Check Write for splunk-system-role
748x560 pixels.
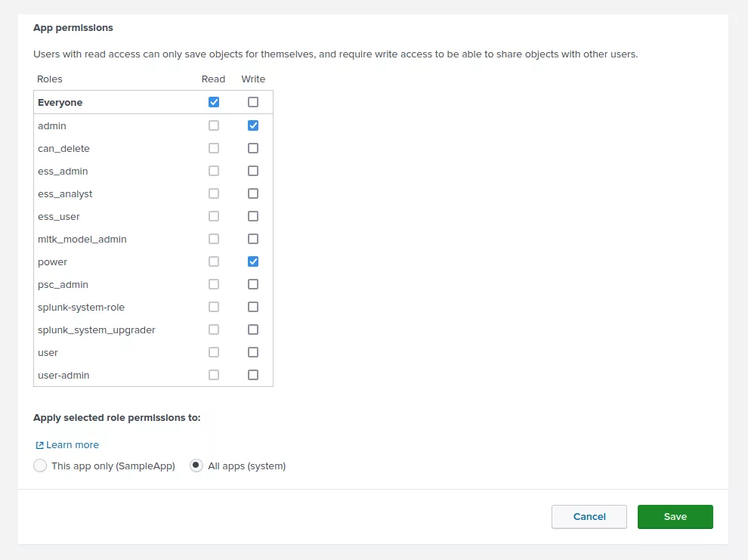[x=253, y=307]
